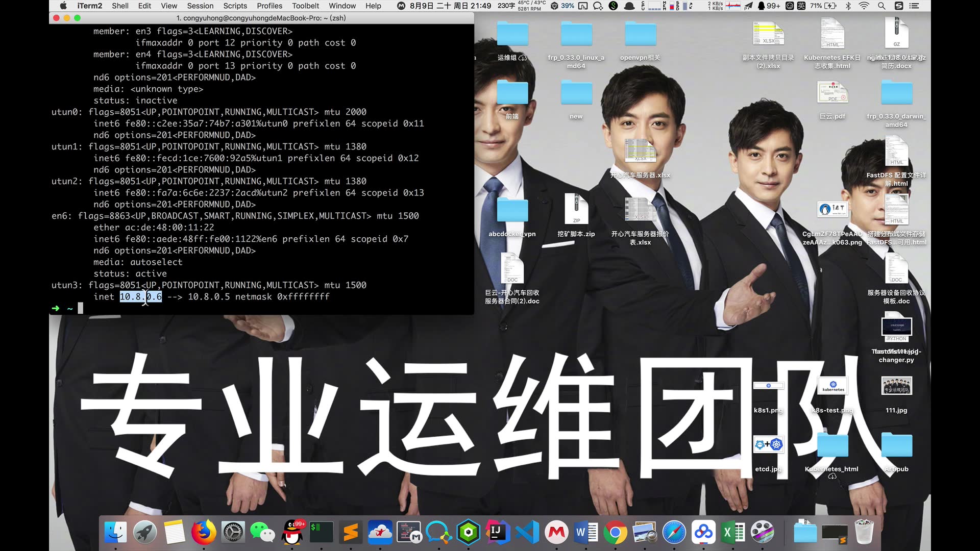Click the Bluetooth icon in the menu bar
Screen dimensions: 980x551
848,6
